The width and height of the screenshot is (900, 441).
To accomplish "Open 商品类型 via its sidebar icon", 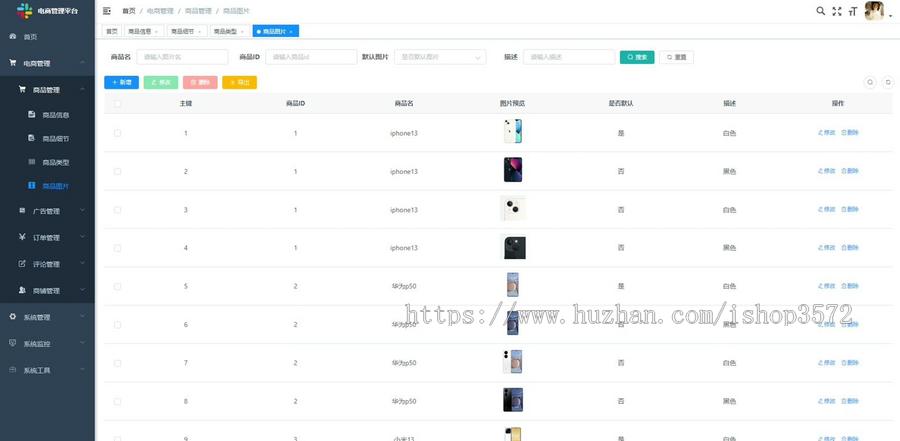I will [x=32, y=162].
